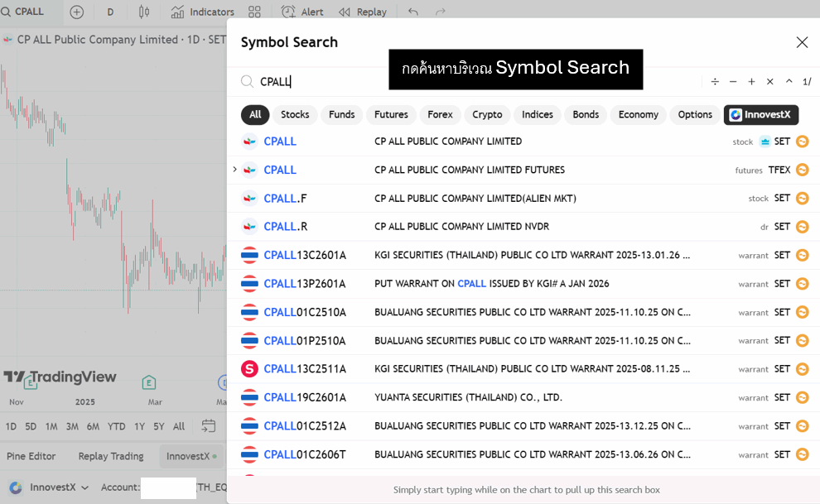Choose warrant CPALL01C2510A
820x504 pixels.
click(523, 312)
